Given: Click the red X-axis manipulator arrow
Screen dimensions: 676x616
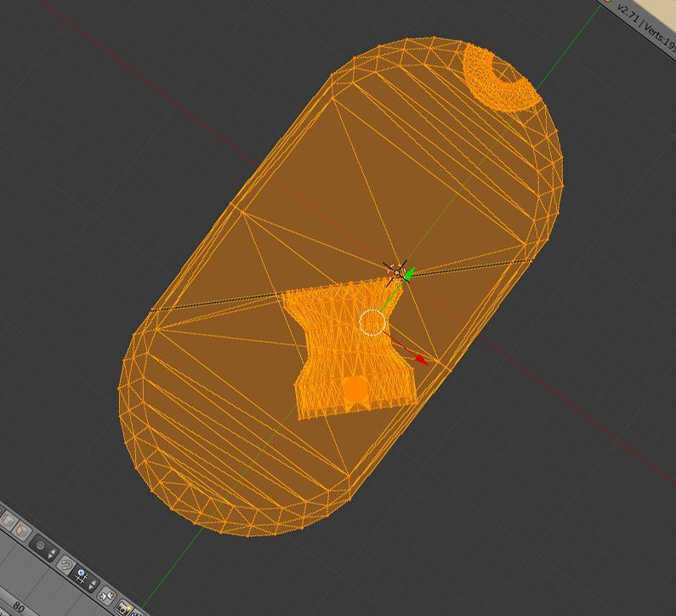Looking at the screenshot, I should 421,359.
